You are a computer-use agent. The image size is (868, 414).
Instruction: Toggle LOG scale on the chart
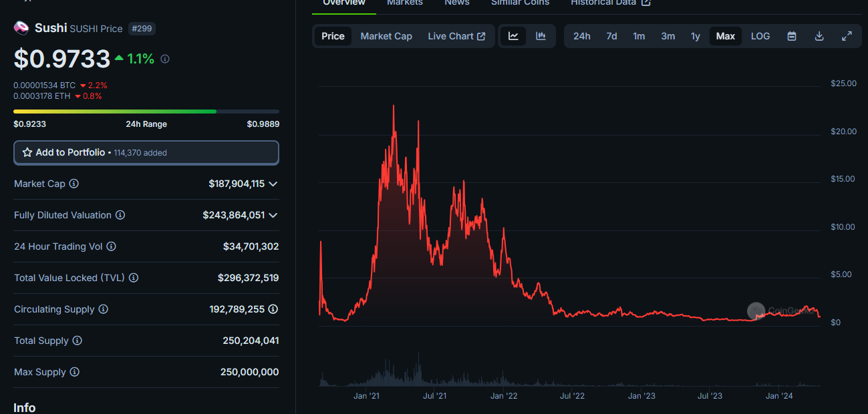click(x=760, y=36)
